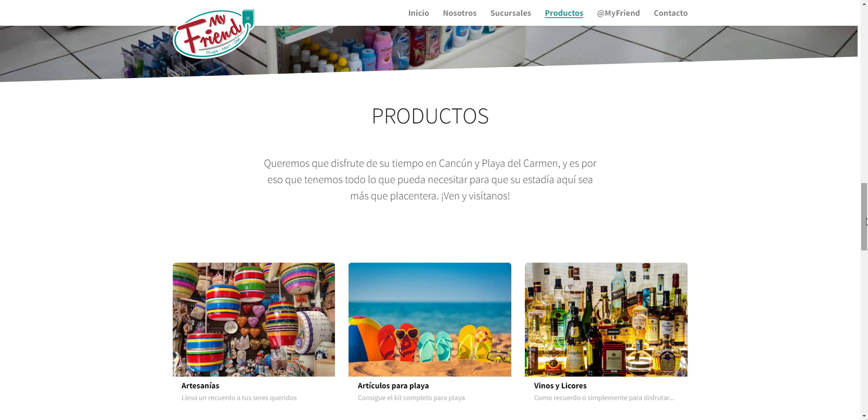Click the scrollbar down arrow
The height and width of the screenshot is (420, 868).
[864, 416]
